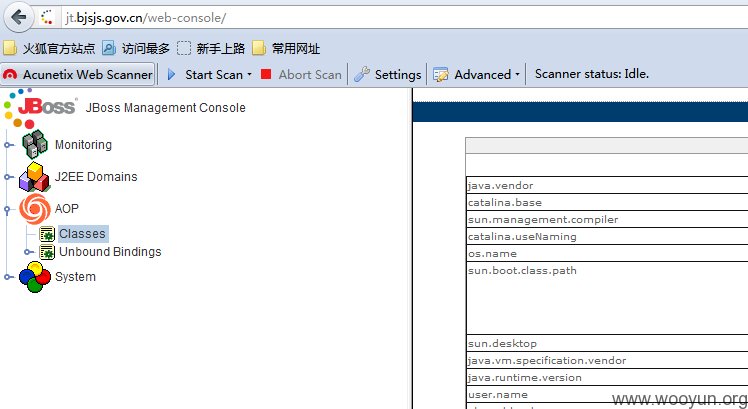Image resolution: width=748 pixels, height=409 pixels.
Task: Select the J2EE Domains tree item
Action: click(x=96, y=177)
